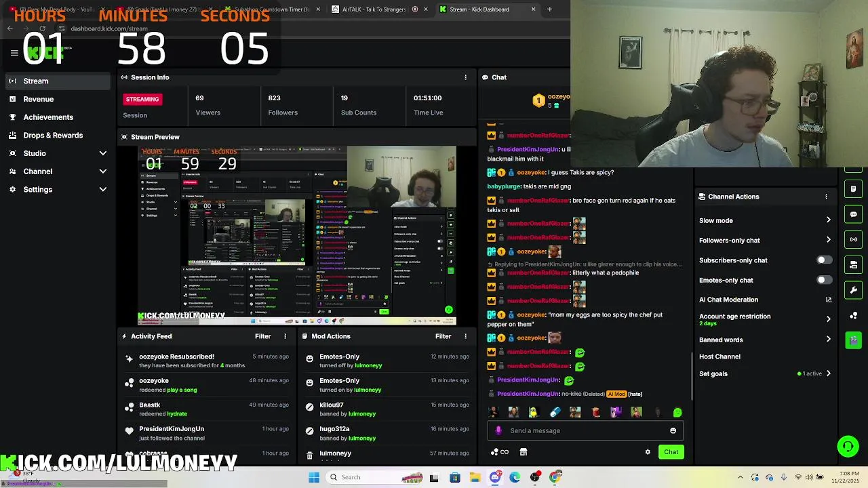Image resolution: width=868 pixels, height=488 pixels.
Task: Open Set goals arrow
Action: 828,373
